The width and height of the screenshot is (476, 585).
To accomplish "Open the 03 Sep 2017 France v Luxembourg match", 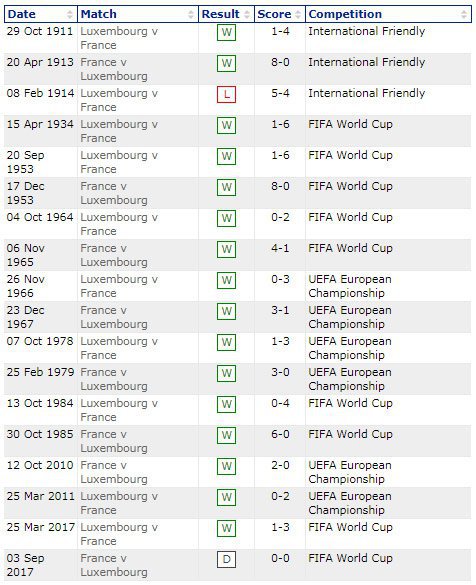I will pyautogui.click(x=114, y=565).
